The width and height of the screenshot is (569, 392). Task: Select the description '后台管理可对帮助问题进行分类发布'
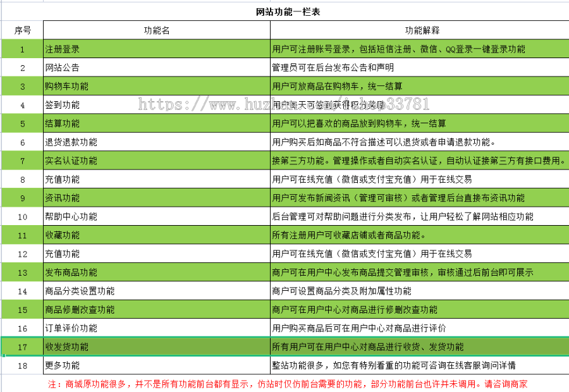[420, 217]
